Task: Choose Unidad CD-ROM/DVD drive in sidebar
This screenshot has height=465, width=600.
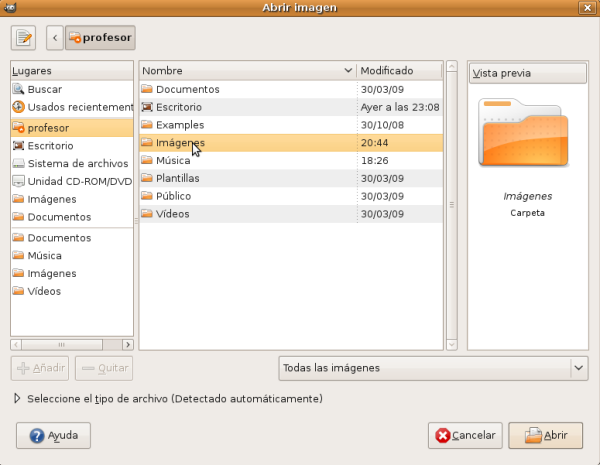Action: (x=80, y=181)
